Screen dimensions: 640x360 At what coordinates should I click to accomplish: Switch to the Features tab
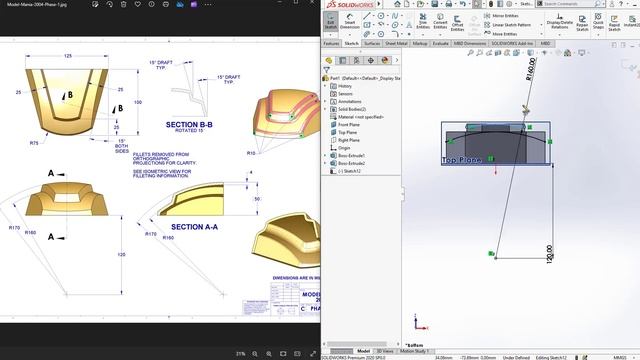coord(331,43)
